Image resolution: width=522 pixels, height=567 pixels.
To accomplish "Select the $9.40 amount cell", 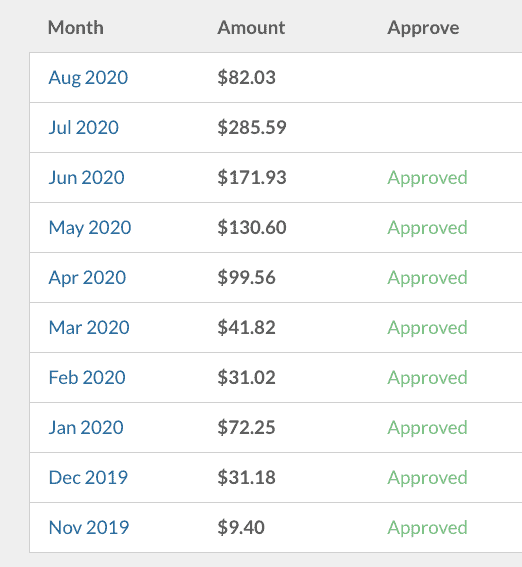I will (241, 528).
